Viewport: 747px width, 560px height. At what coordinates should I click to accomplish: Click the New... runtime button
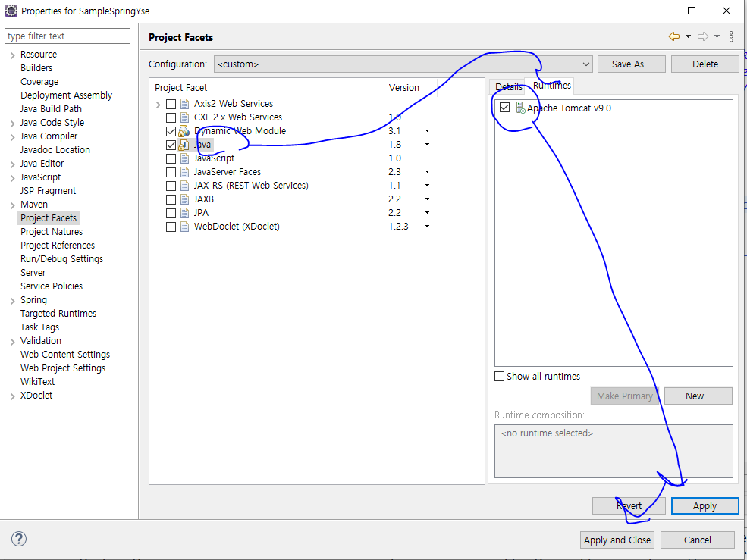click(x=698, y=396)
